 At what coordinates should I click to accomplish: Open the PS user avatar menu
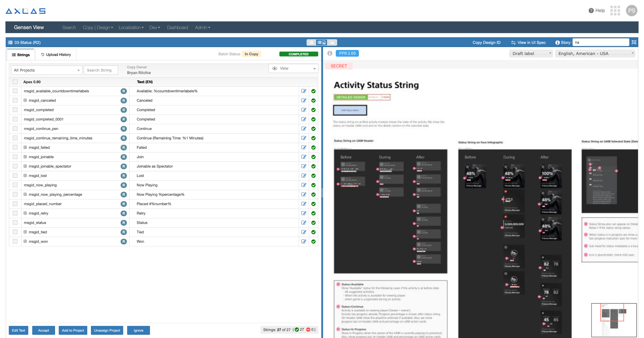point(632,11)
